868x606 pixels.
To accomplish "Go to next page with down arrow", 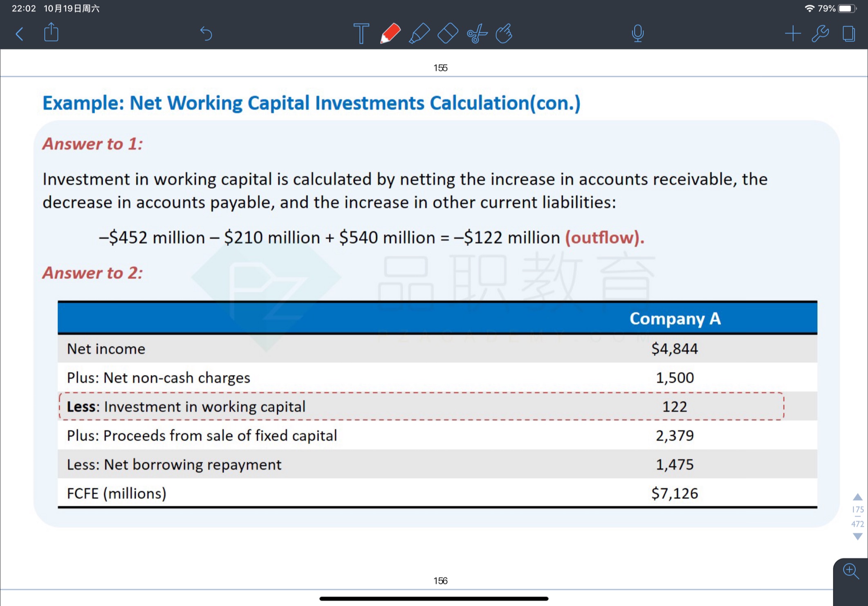I will [x=857, y=536].
